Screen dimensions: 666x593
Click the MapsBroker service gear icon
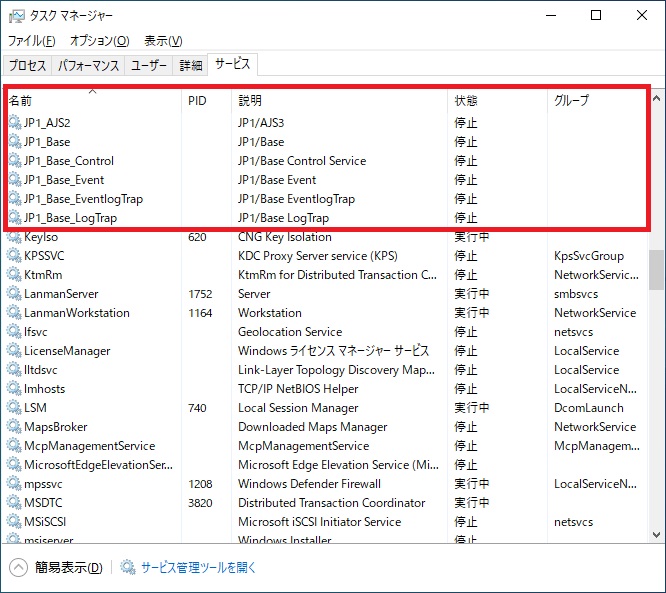click(14, 427)
